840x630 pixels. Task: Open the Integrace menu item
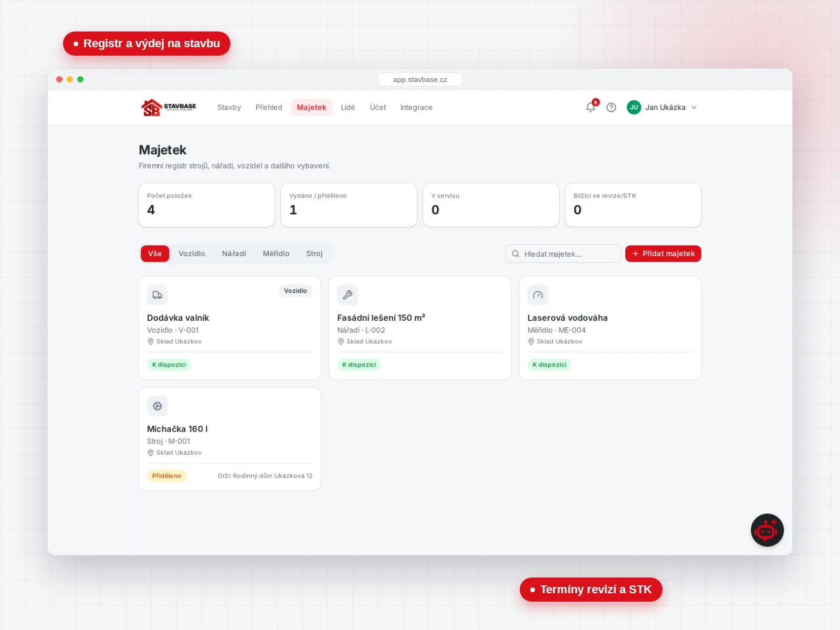point(416,107)
